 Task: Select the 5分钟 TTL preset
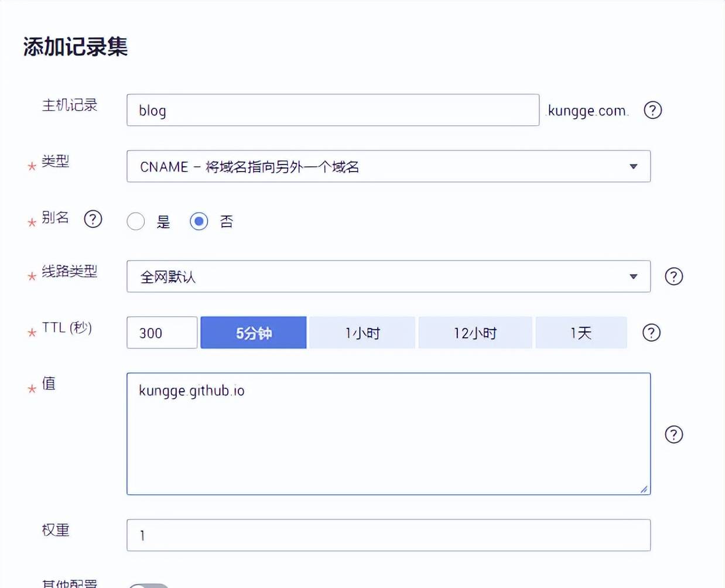(254, 333)
